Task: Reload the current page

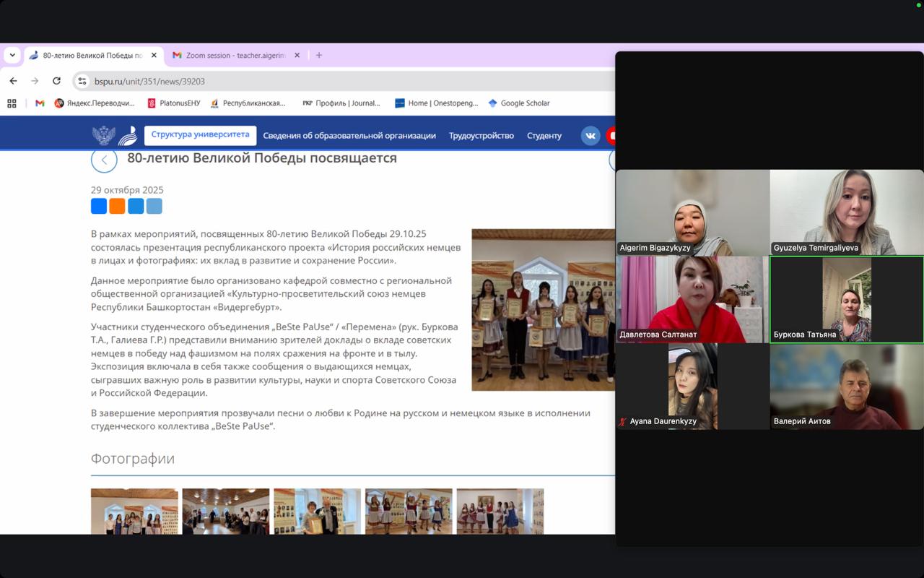Action: [x=56, y=81]
